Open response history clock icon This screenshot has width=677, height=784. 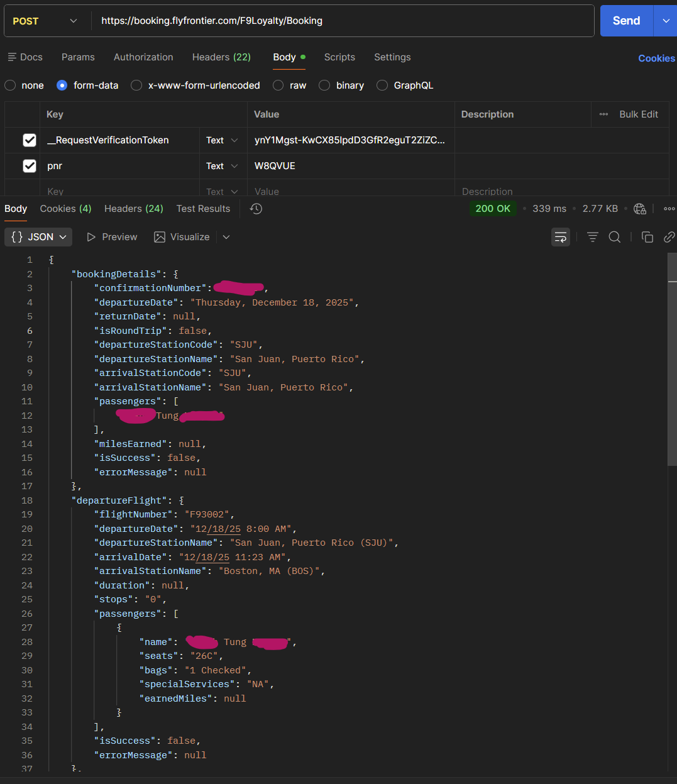click(x=256, y=209)
